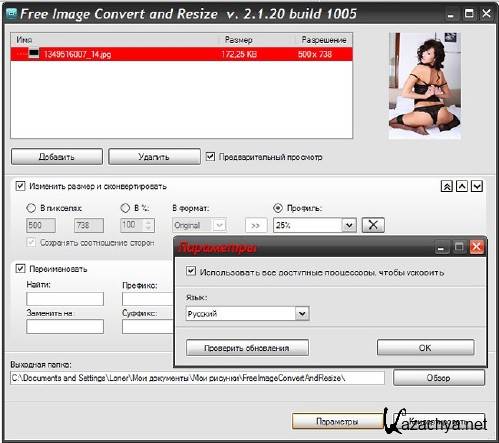The width and height of the screenshot is (499, 443).
Task: Close the Free Image Convert window
Action: coord(486,14)
